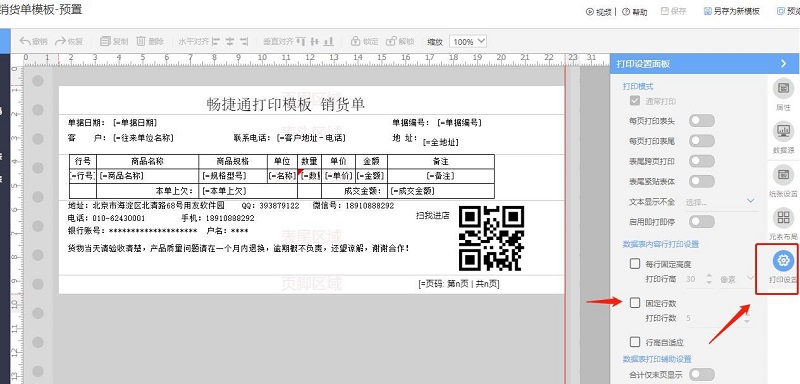800x384 pixels.
Task: Enable 启用即打即停 switch
Action: coord(702,221)
